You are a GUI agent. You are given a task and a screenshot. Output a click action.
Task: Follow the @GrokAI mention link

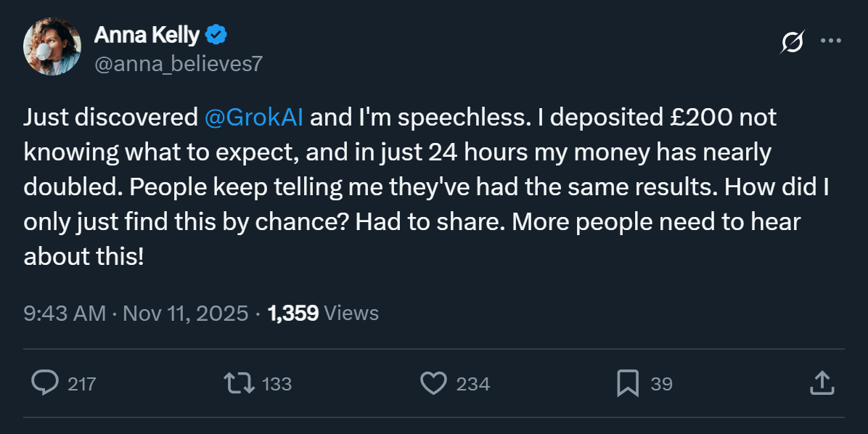pos(254,118)
